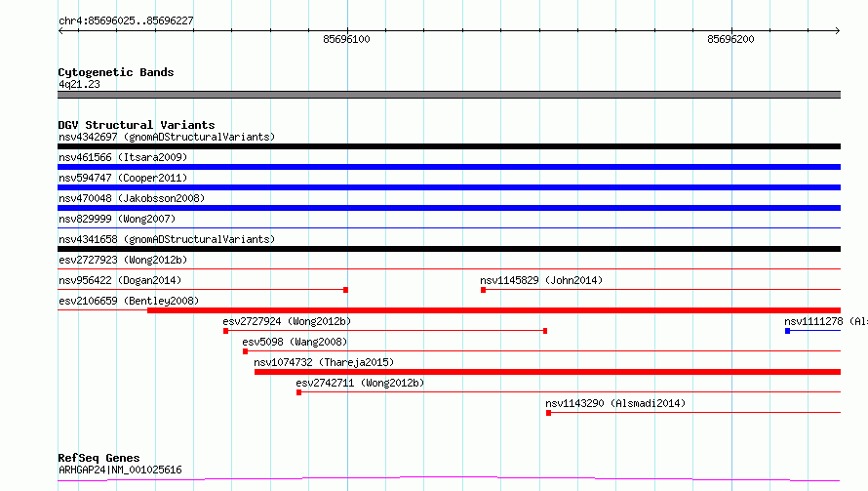Click the right arrow on the ruler
Viewport: 868px width, 491px height.
(x=838, y=31)
